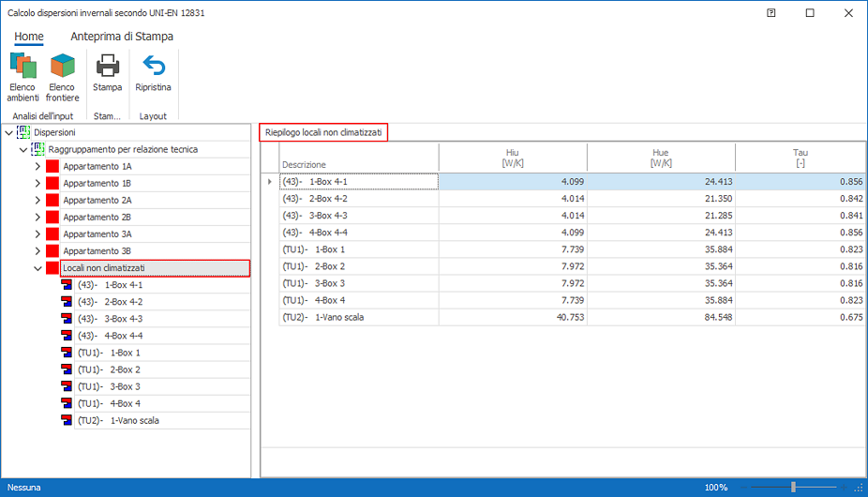Screen dimensions: 868x497
Task: Click the Dispersioni root node icon
Action: 24,132
